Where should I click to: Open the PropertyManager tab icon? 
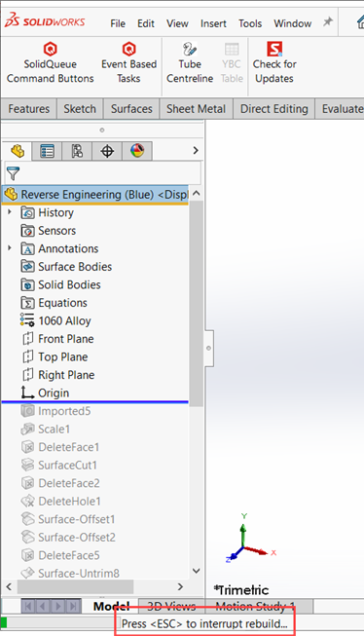[x=47, y=151]
